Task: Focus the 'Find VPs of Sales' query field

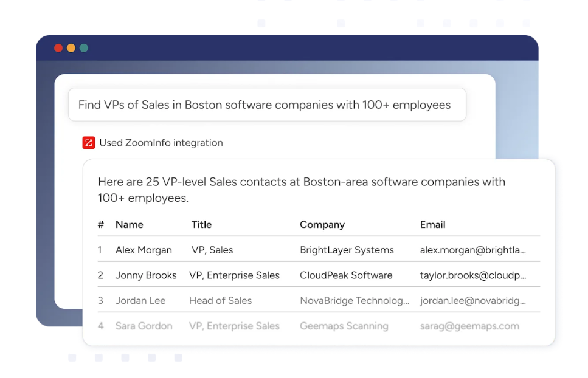Action: tap(267, 105)
